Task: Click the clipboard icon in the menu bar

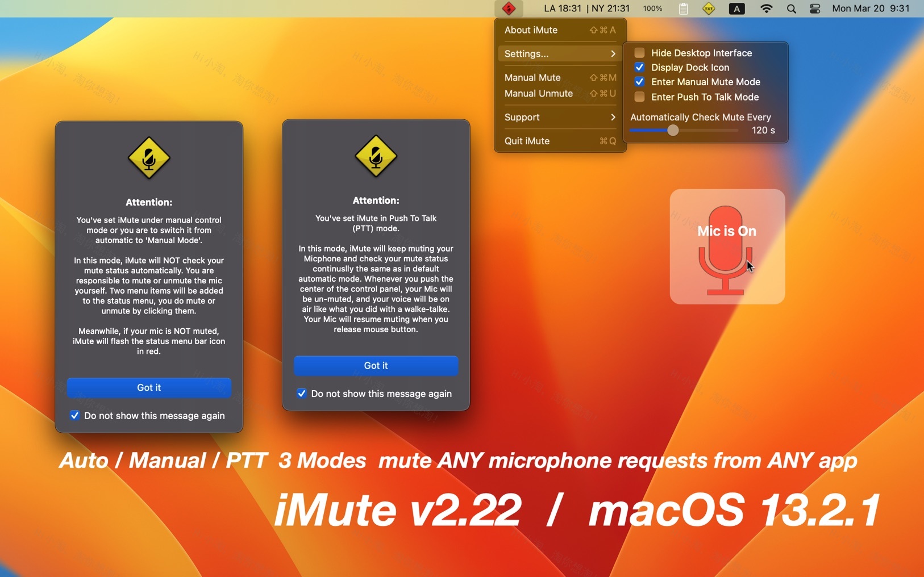Action: (x=684, y=9)
